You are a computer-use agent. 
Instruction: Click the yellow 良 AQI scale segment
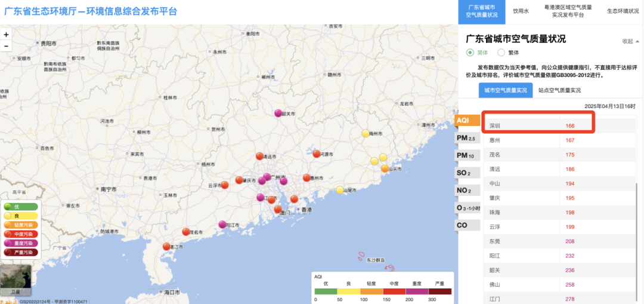[349, 291]
